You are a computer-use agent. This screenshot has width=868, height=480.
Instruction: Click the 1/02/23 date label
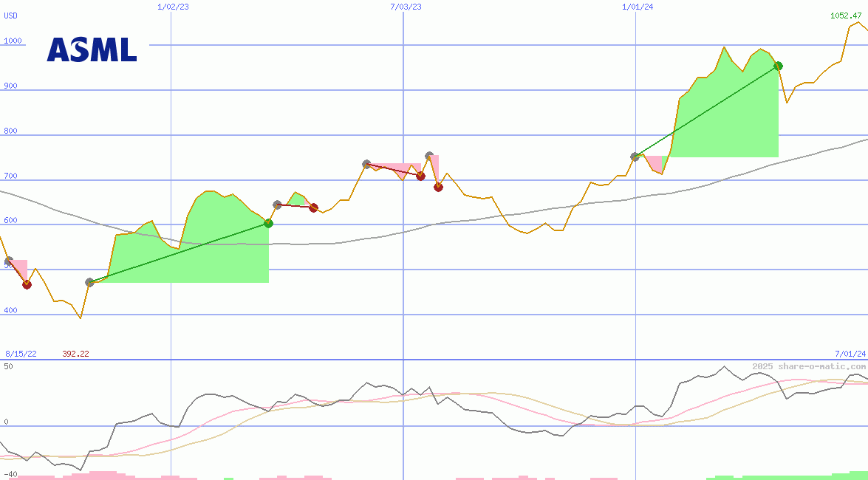(x=173, y=7)
